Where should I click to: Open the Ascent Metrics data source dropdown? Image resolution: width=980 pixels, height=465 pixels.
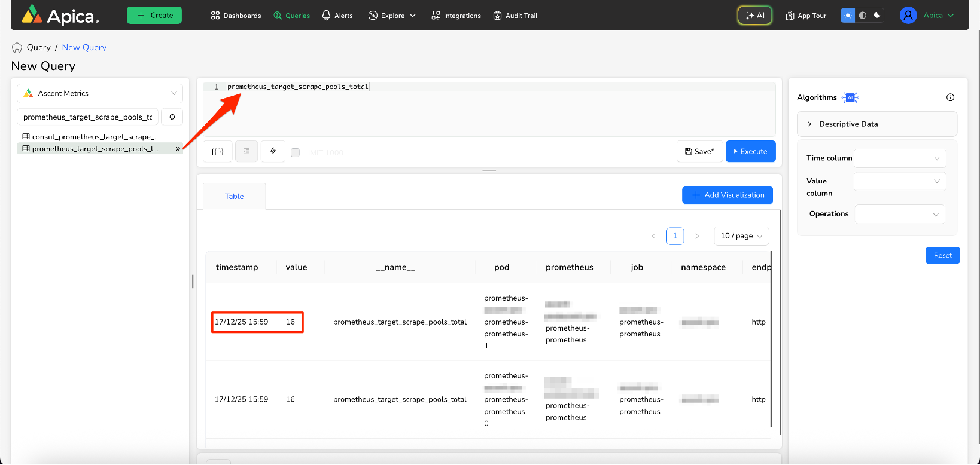click(100, 94)
